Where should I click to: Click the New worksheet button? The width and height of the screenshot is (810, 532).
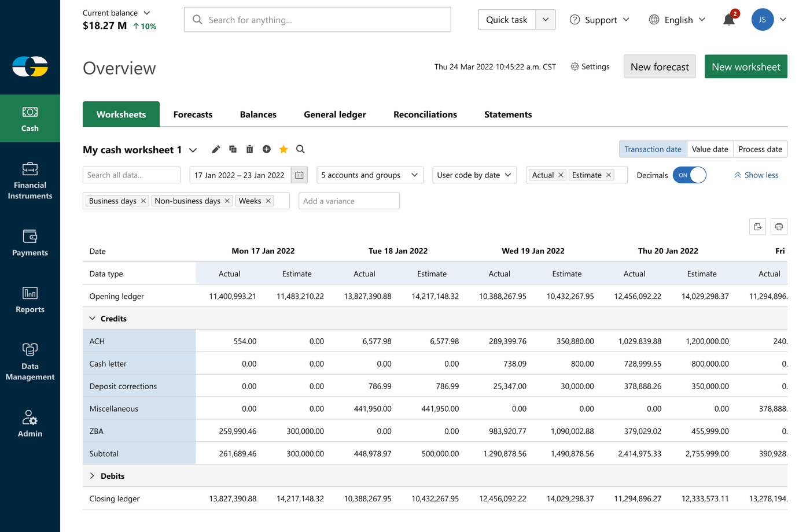[745, 66]
